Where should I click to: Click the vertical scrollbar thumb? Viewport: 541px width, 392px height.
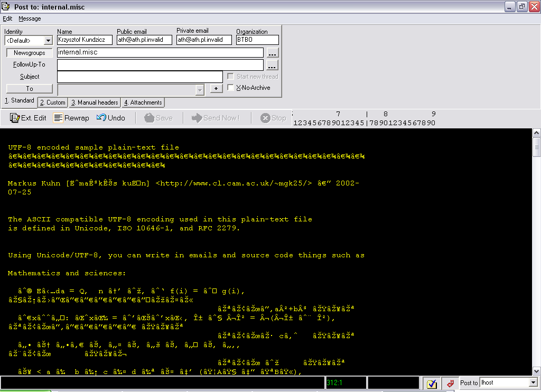(537, 147)
